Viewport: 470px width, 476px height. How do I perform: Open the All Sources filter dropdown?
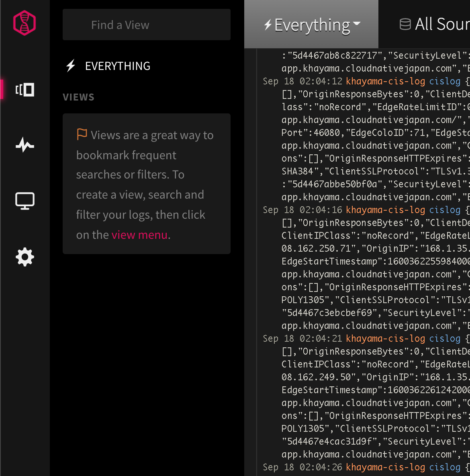pyautogui.click(x=435, y=24)
